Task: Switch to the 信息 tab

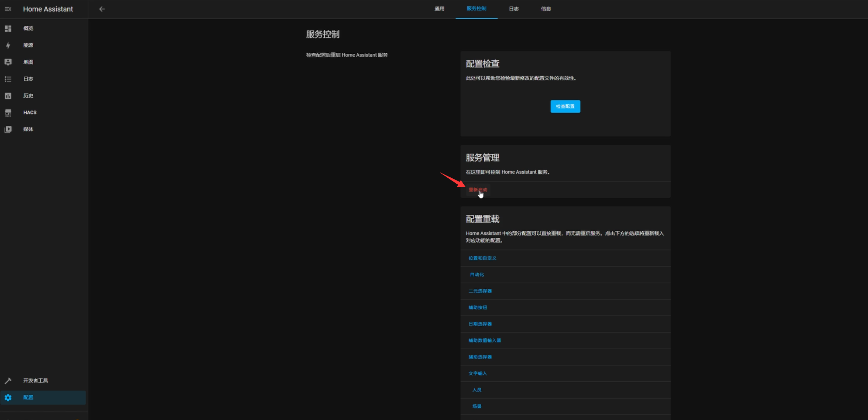Action: pyautogui.click(x=546, y=9)
